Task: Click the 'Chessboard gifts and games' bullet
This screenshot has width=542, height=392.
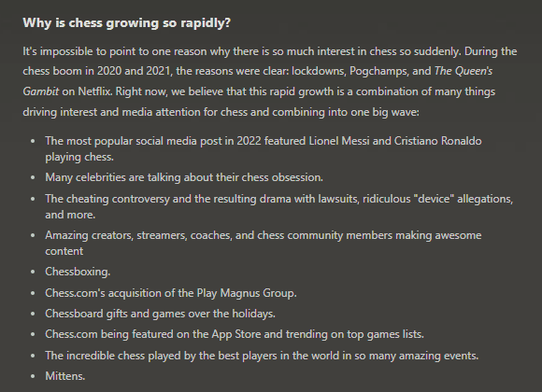Action: click(161, 314)
